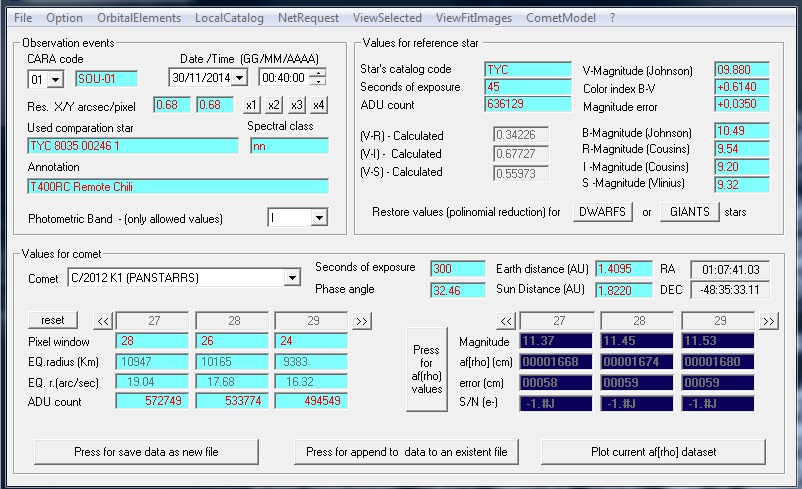
Task: Click the Sun Distance (AU) field
Action: (624, 291)
